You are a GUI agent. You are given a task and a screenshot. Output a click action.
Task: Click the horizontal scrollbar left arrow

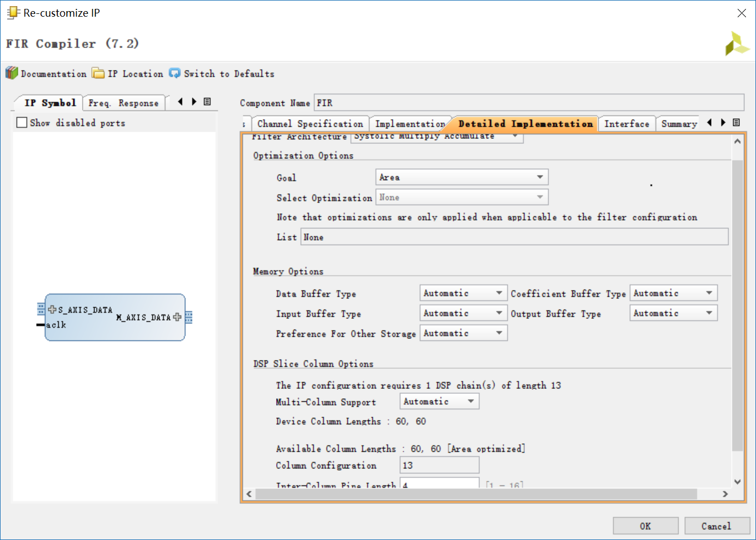coord(249,494)
